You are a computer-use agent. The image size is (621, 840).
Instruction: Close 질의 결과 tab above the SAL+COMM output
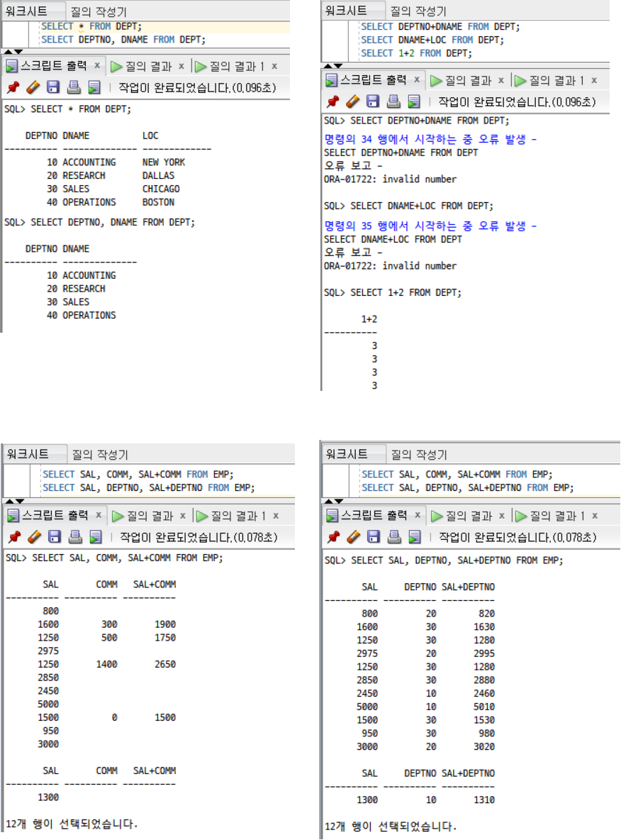click(x=183, y=515)
